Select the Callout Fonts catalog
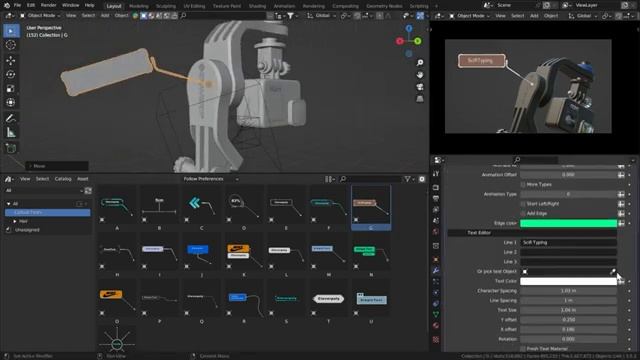This screenshot has width=640, height=360. pos(47,213)
